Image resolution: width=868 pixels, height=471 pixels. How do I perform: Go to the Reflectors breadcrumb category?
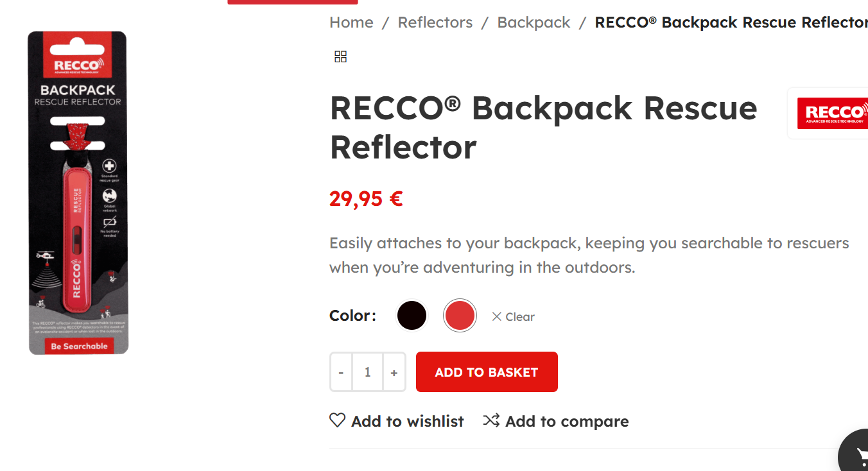(435, 22)
